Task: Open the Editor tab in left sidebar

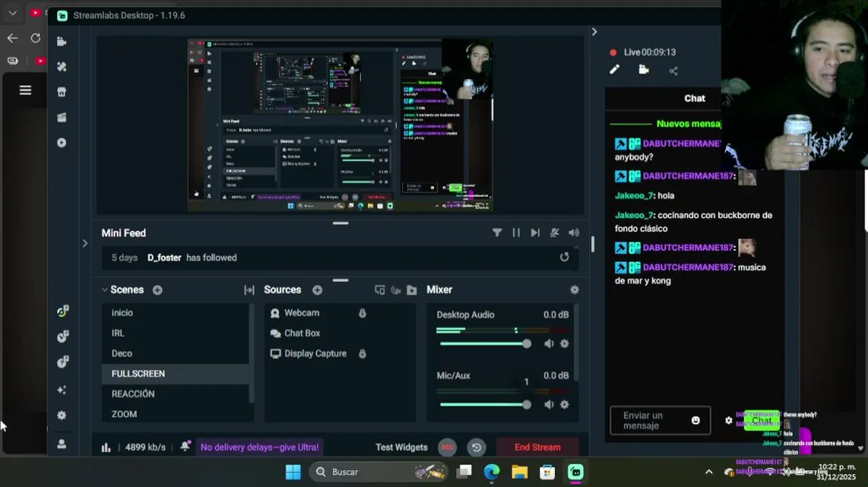Action: coord(62,41)
